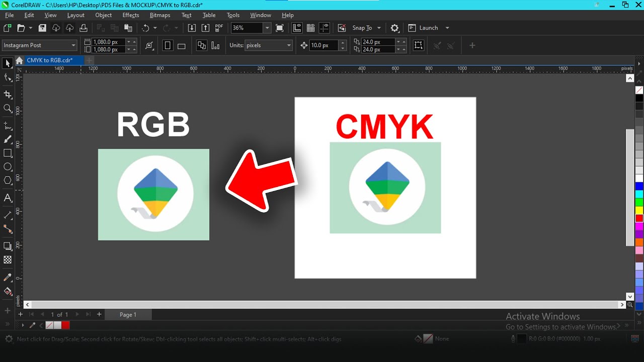Click the Print icon
Viewport: 644px width, 362px height.
pyautogui.click(x=84, y=28)
